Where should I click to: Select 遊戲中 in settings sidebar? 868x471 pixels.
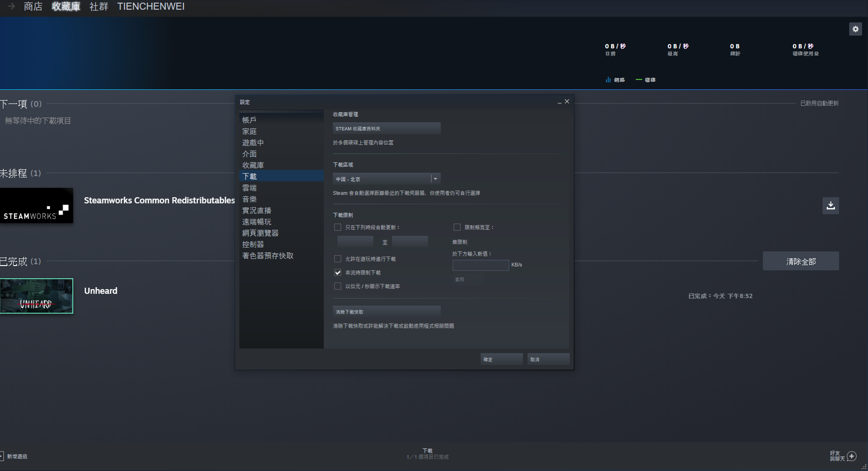281,143
